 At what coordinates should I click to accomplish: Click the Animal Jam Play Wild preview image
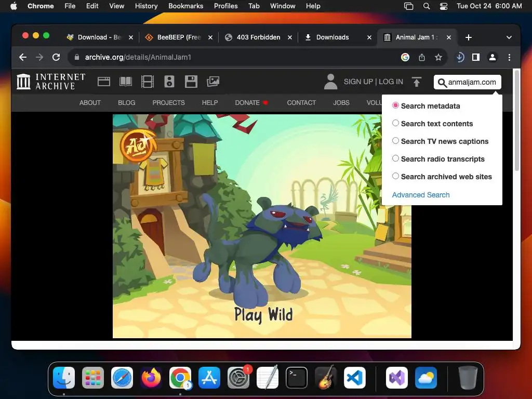pyautogui.click(x=262, y=226)
